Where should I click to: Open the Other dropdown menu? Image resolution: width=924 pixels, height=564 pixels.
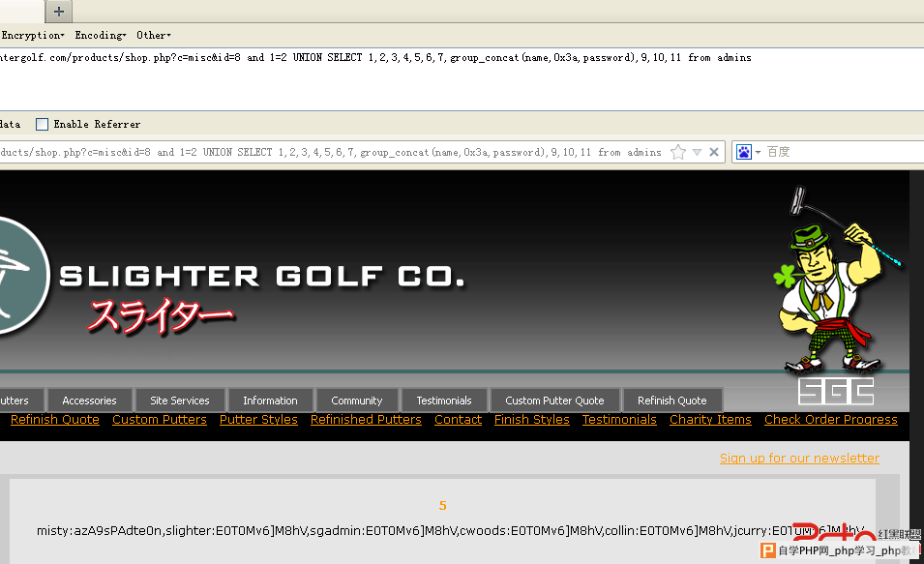pos(154,36)
